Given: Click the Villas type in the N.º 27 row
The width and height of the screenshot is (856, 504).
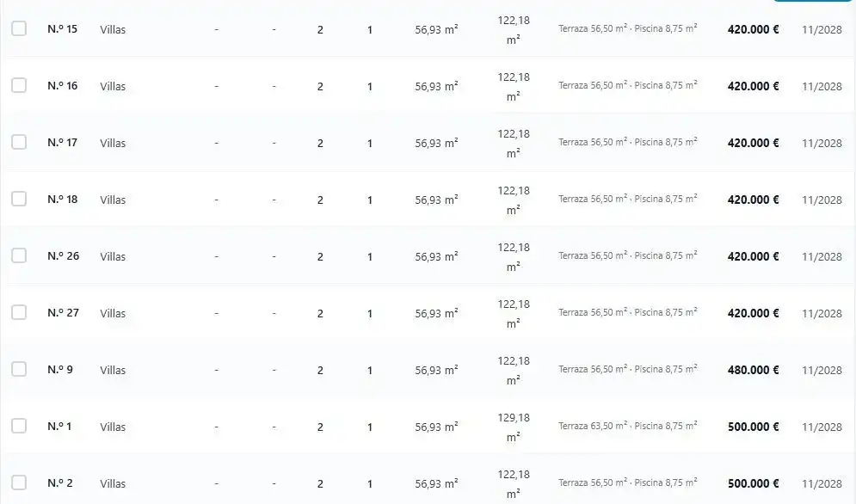Looking at the screenshot, I should click(x=113, y=313).
